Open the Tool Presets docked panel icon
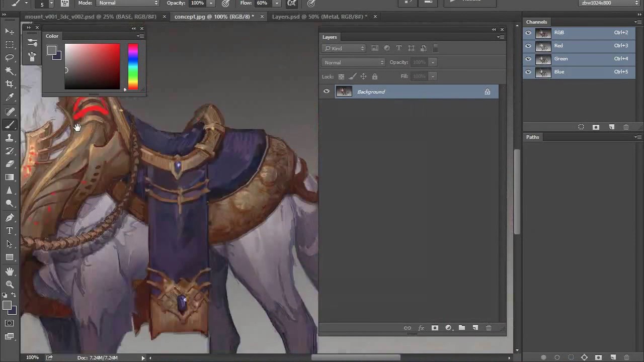 pyautogui.click(x=32, y=56)
